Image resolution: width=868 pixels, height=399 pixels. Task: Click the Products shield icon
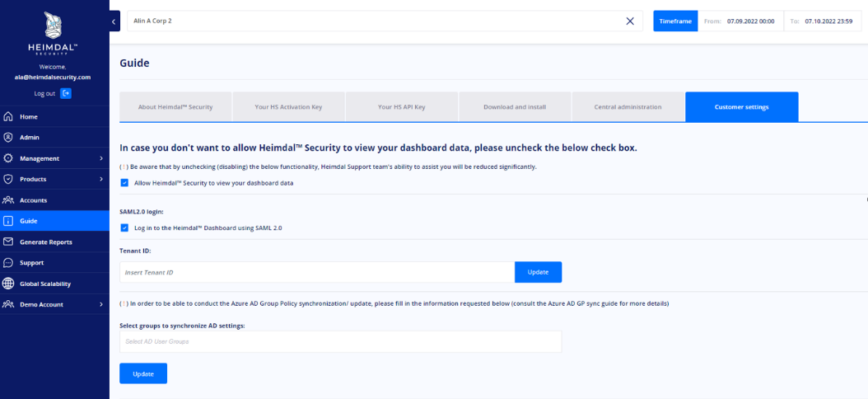click(x=7, y=179)
